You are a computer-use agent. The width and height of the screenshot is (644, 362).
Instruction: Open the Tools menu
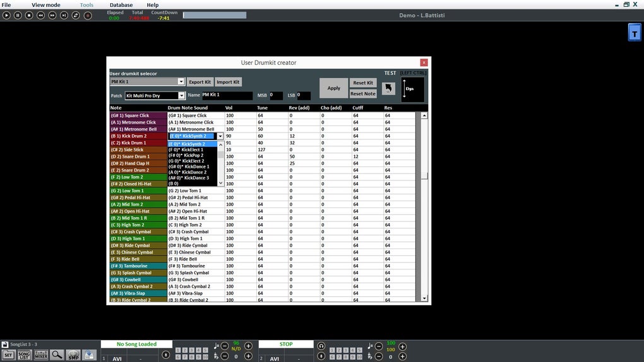click(86, 5)
